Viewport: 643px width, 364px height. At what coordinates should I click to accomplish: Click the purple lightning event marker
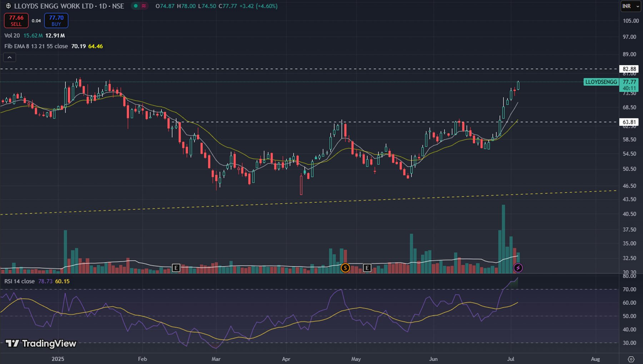[x=518, y=268]
